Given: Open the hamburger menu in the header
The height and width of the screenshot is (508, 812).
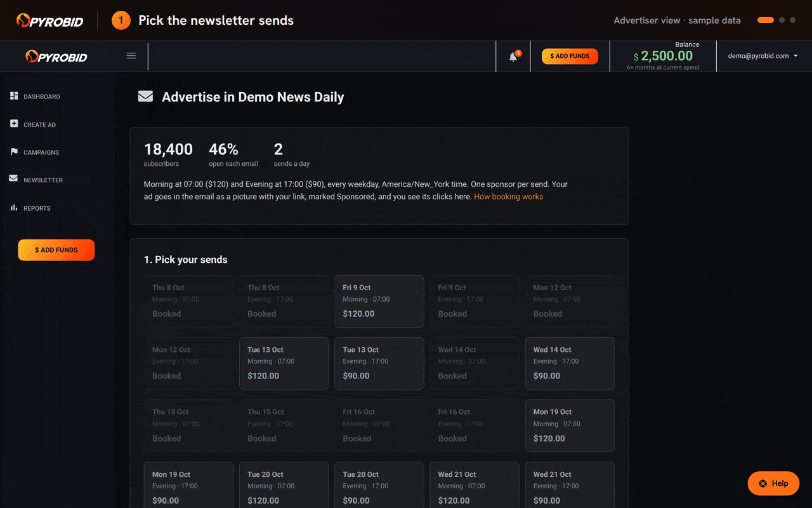Looking at the screenshot, I should (x=131, y=56).
